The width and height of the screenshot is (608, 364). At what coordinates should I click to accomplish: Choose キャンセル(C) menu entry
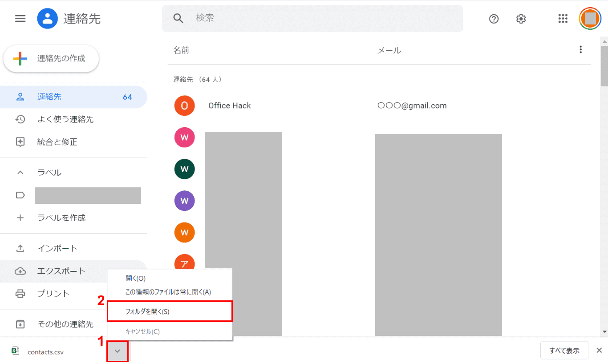click(170, 332)
